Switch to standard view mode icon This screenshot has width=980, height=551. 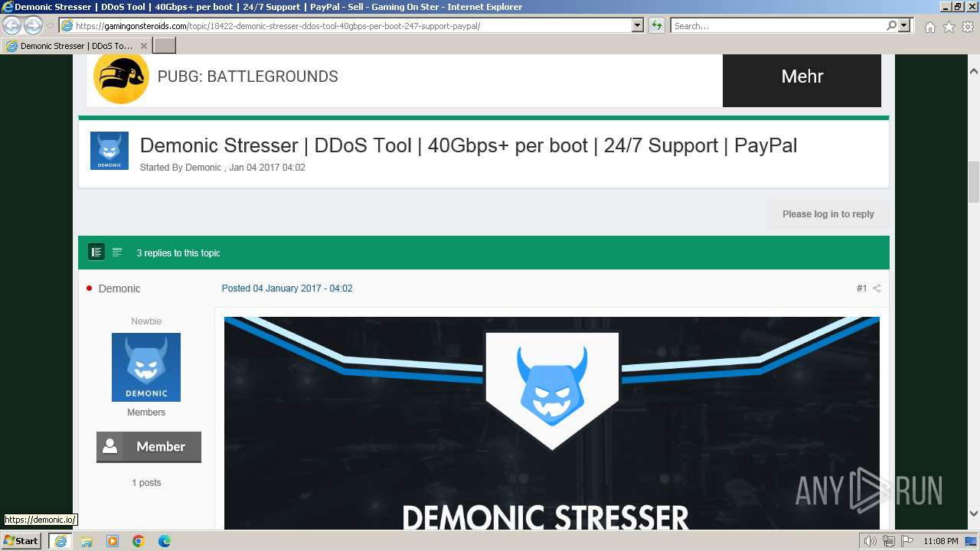[96, 253]
